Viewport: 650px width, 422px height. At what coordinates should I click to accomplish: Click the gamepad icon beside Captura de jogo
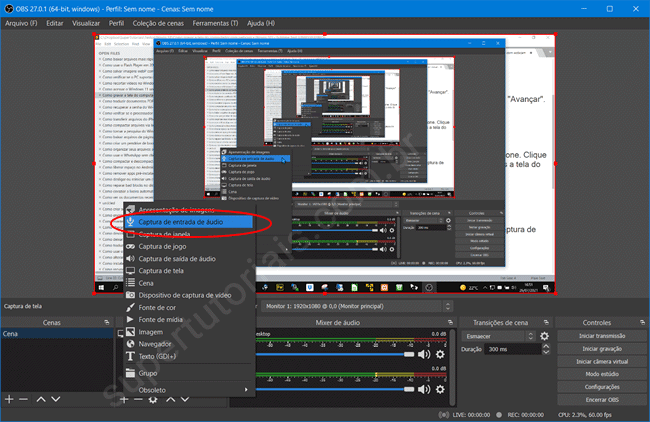[130, 245]
